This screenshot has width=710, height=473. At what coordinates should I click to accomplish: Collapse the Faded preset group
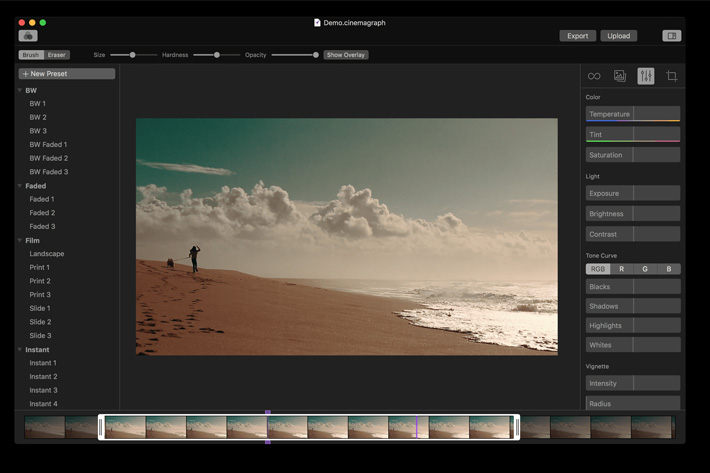[x=20, y=186]
